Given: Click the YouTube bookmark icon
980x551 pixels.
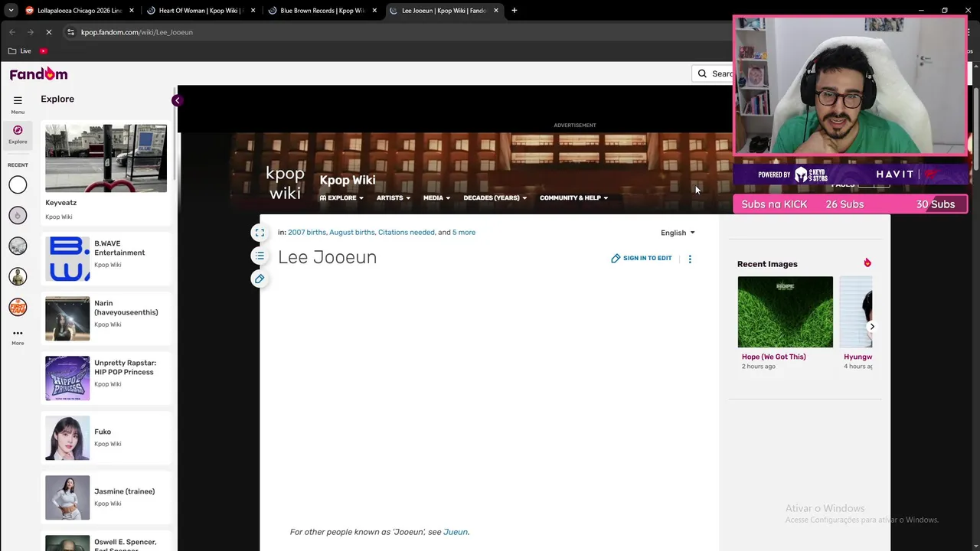Looking at the screenshot, I should (x=44, y=51).
